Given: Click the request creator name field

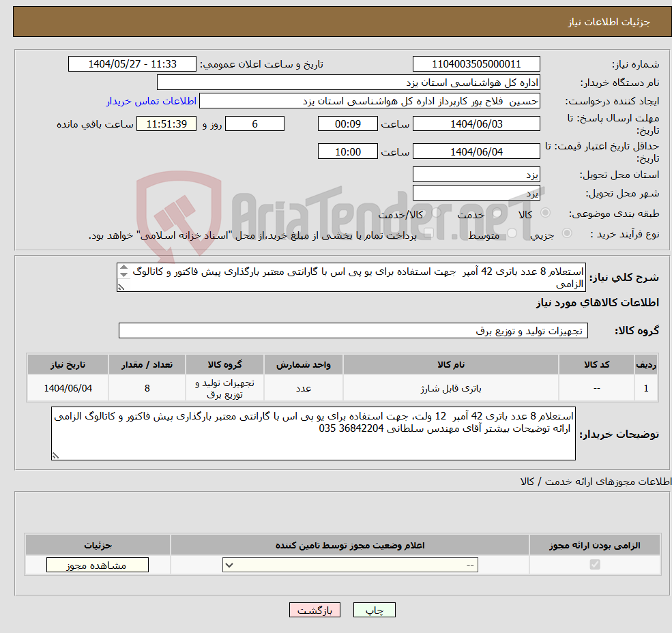Looking at the screenshot, I should click(x=369, y=101).
